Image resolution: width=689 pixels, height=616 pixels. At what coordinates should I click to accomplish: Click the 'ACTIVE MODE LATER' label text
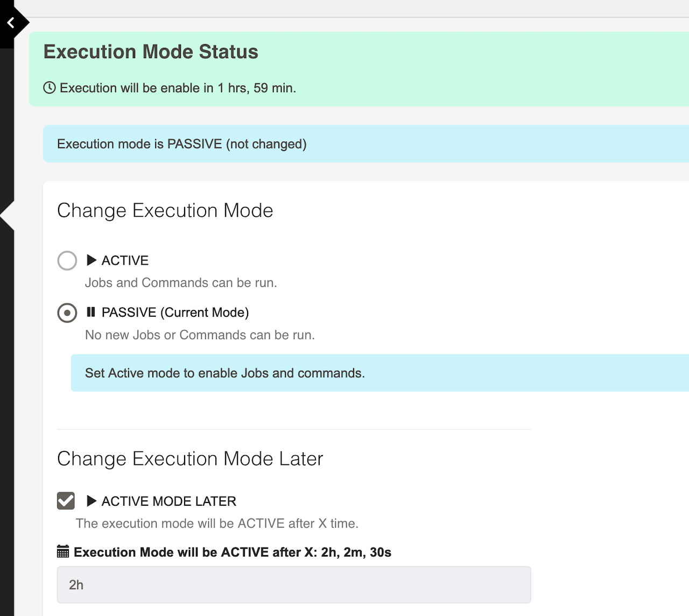169,501
